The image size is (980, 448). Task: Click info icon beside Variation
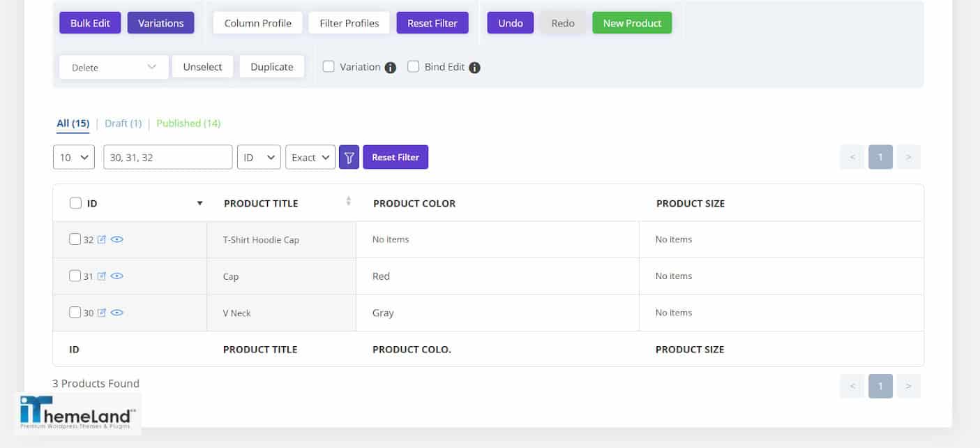click(391, 68)
